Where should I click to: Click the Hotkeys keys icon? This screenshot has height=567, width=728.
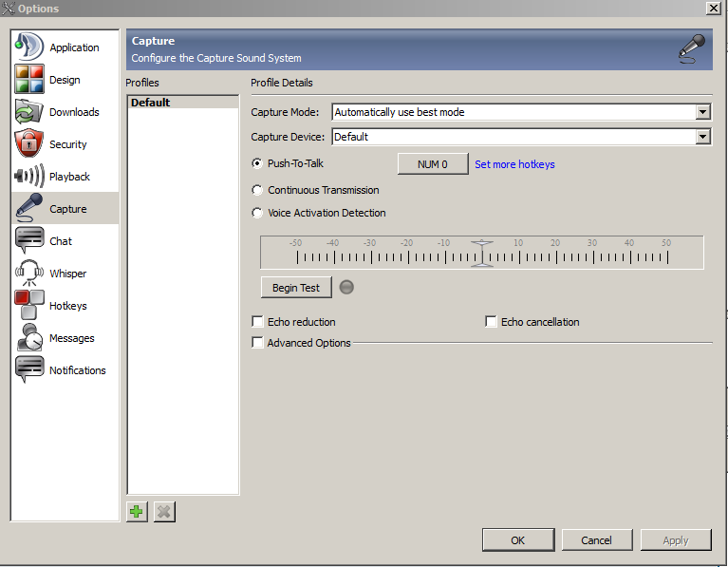[29, 305]
